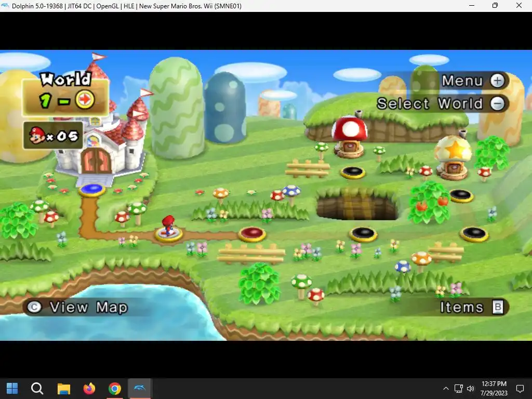Click Dolphin emulator taskbar icon

pos(140,388)
